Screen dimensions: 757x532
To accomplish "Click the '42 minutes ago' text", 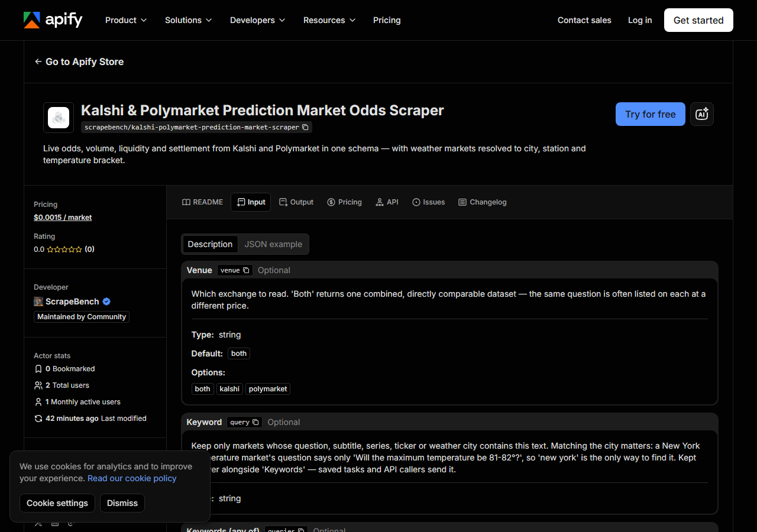I will [x=72, y=419].
